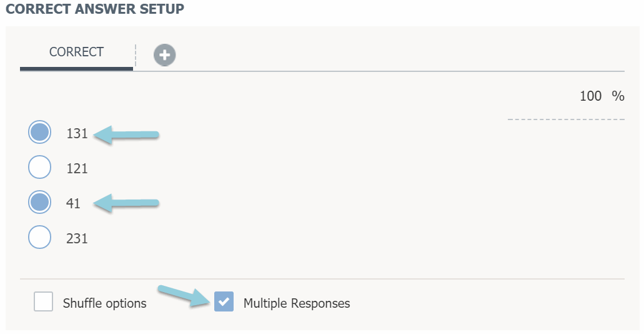Add an alternate answer with the plus icon

[165, 55]
